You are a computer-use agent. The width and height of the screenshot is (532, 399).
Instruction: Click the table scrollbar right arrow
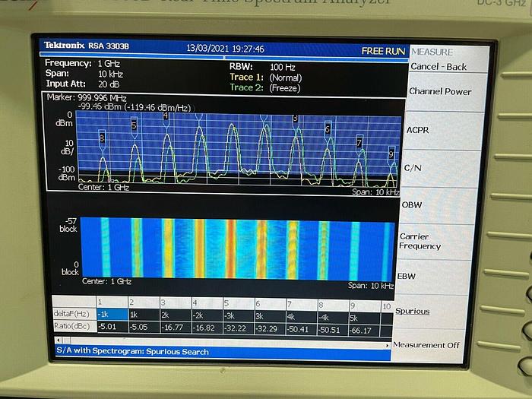pyautogui.click(x=387, y=345)
